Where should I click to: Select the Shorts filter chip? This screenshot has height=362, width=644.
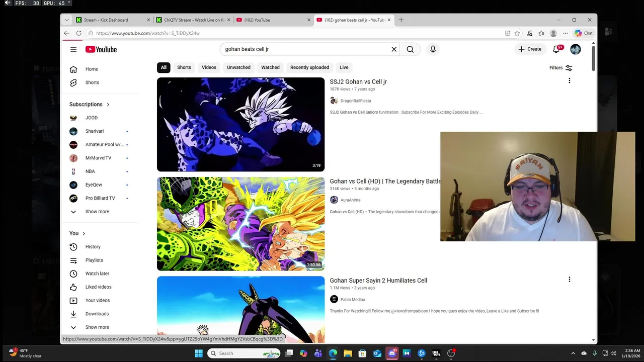click(x=184, y=67)
